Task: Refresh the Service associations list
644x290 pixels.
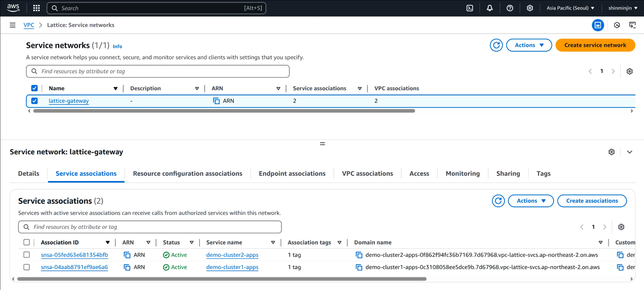Action: (498, 201)
